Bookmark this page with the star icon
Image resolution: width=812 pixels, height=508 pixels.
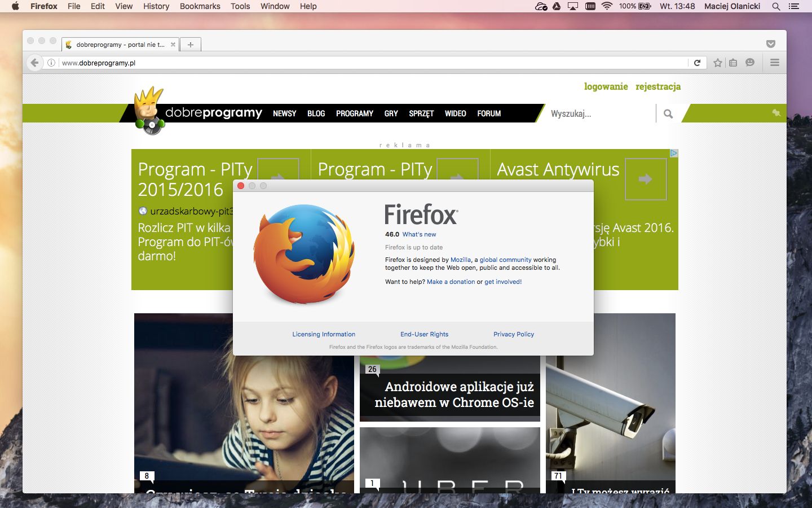click(717, 63)
